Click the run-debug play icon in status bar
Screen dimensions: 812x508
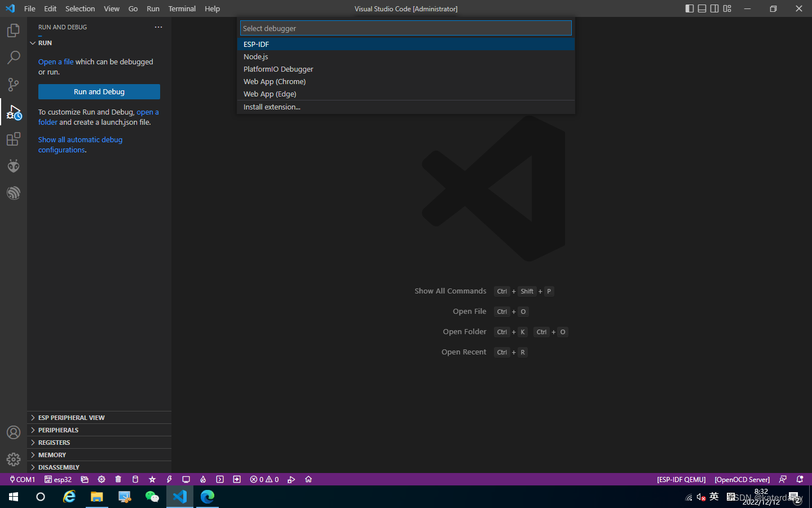click(292, 479)
